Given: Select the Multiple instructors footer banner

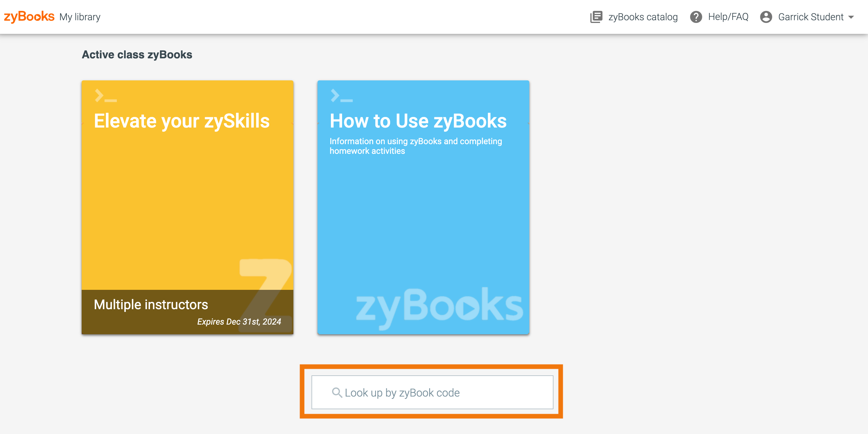Looking at the screenshot, I should (151, 304).
